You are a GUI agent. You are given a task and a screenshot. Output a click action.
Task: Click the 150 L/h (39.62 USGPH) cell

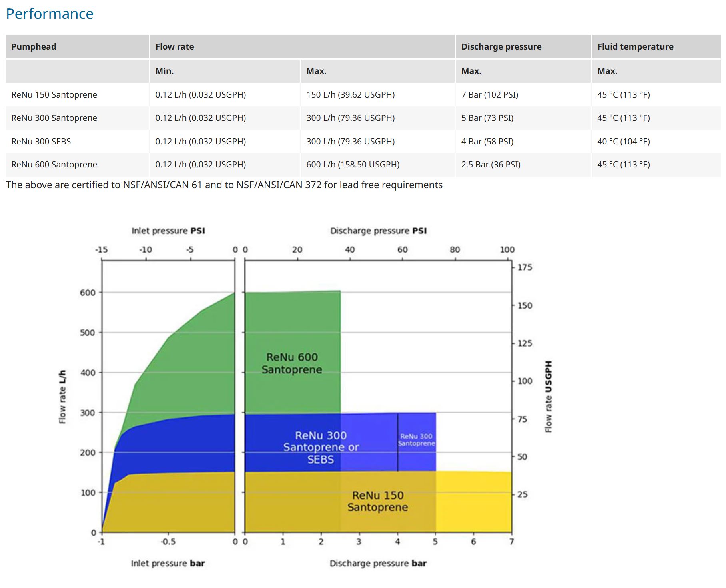[x=350, y=95]
